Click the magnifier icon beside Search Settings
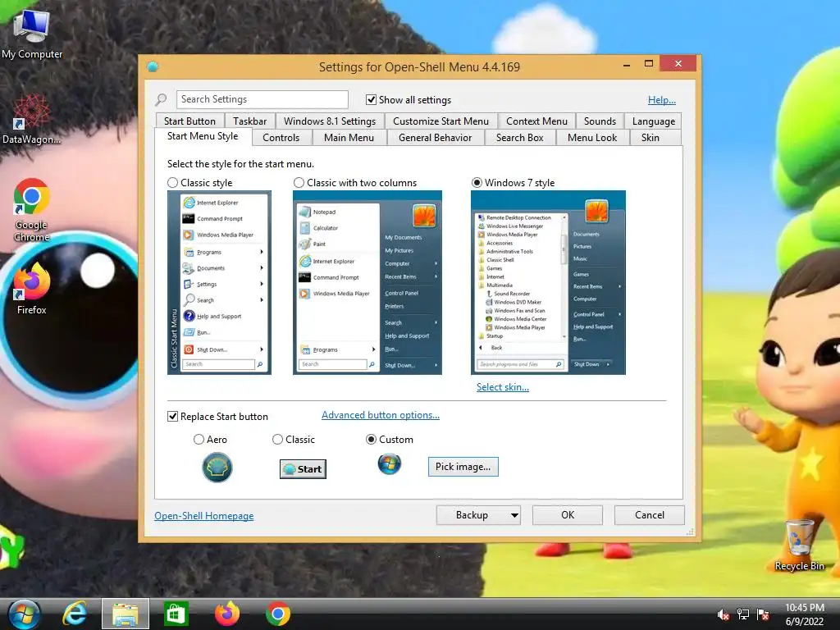The image size is (840, 630). point(161,99)
